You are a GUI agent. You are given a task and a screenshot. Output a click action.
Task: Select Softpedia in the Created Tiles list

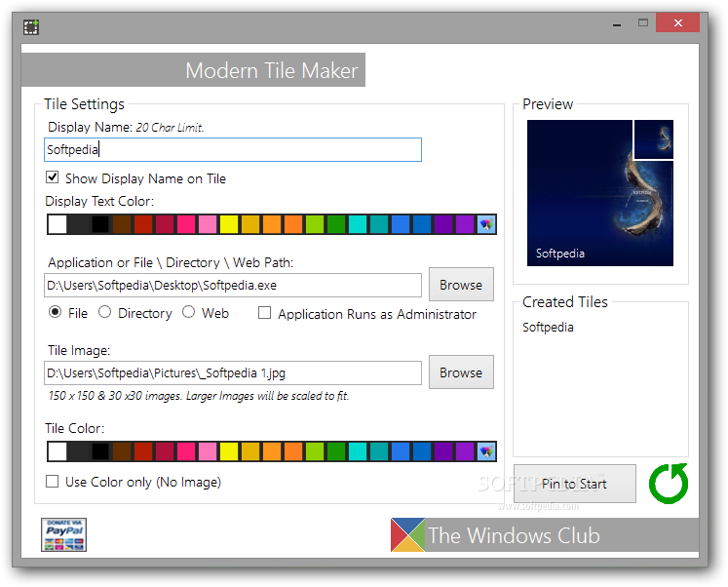tap(548, 327)
